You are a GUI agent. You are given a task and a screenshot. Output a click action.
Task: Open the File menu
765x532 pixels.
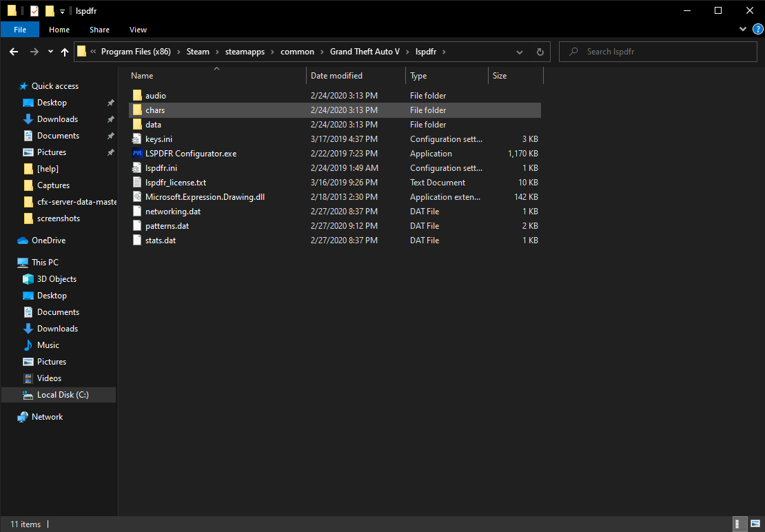tap(20, 30)
